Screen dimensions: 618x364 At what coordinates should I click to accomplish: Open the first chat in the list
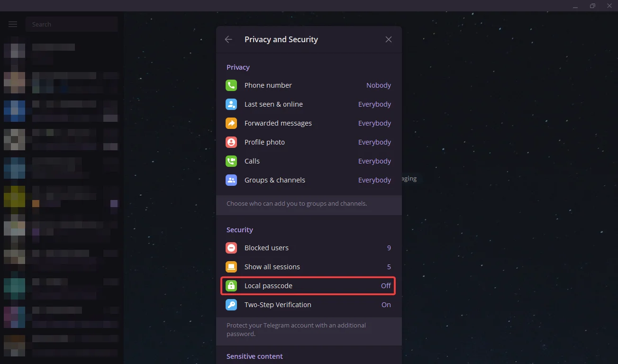[x=62, y=53]
